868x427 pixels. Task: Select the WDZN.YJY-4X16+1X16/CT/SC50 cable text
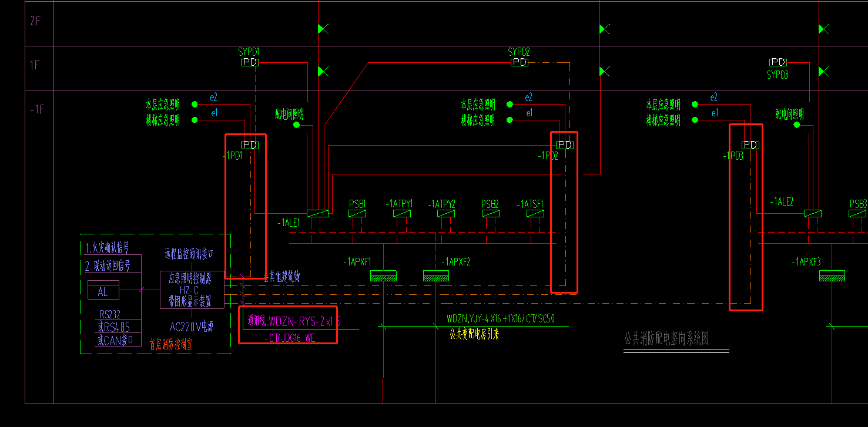[501, 320]
